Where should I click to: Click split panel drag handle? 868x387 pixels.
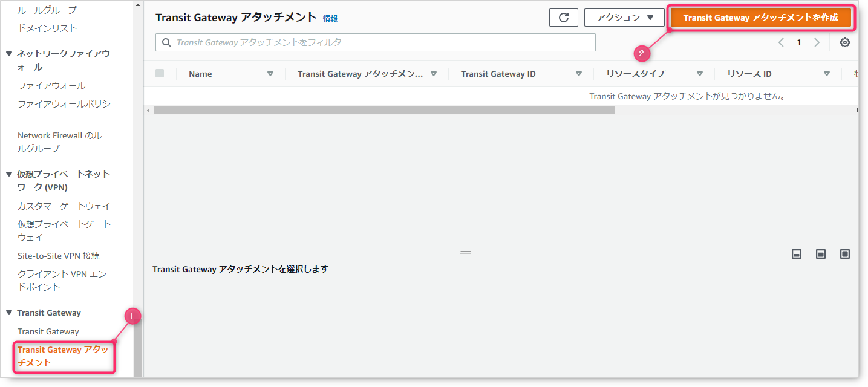[x=466, y=252]
